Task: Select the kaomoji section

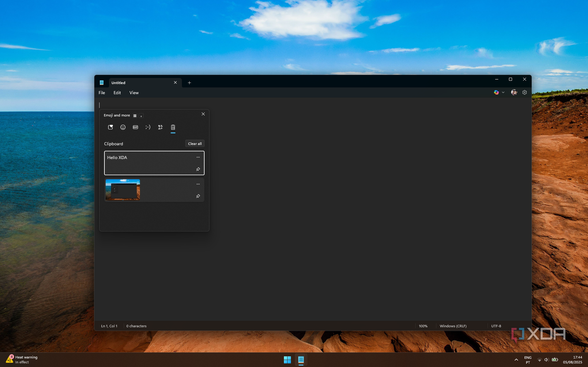Action: pyautogui.click(x=148, y=127)
